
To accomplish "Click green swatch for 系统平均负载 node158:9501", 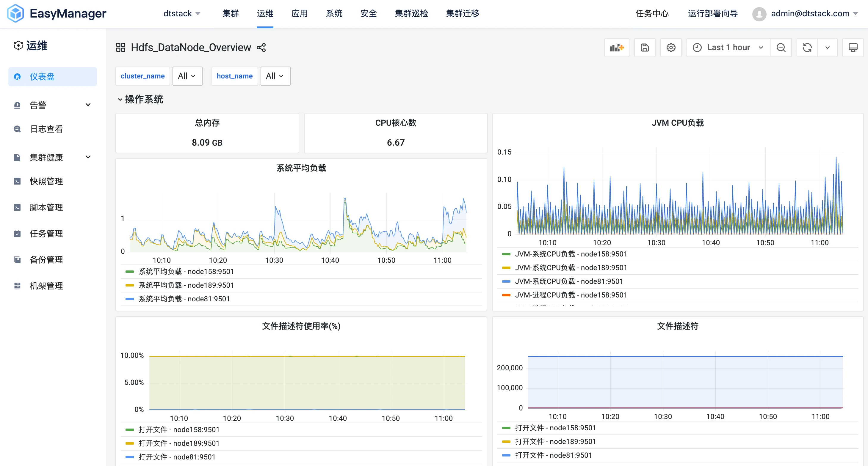I will pos(130,272).
